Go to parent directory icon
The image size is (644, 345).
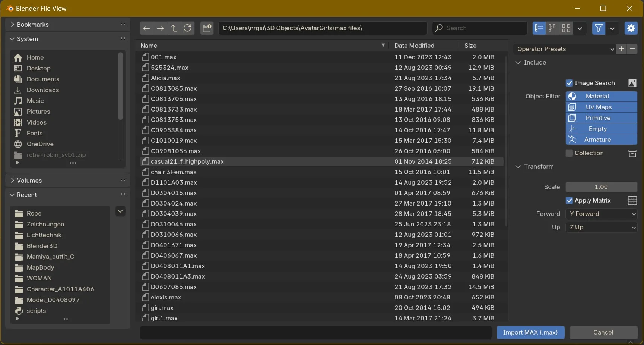(174, 28)
